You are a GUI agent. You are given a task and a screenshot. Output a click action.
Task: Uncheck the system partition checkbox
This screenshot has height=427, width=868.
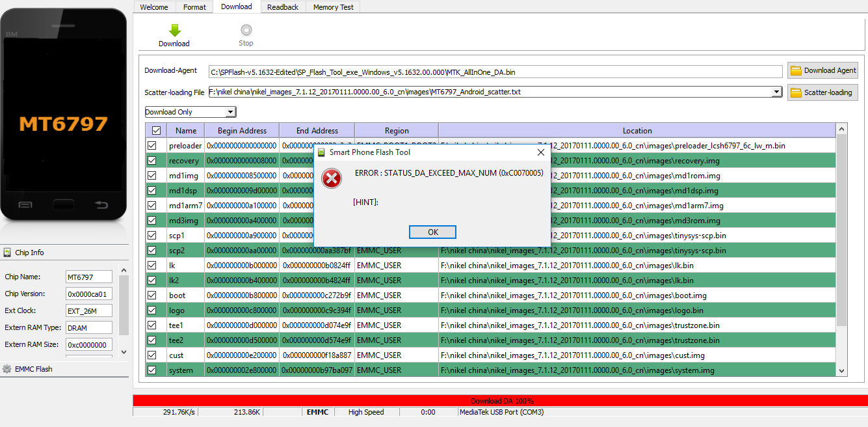pyautogui.click(x=152, y=370)
